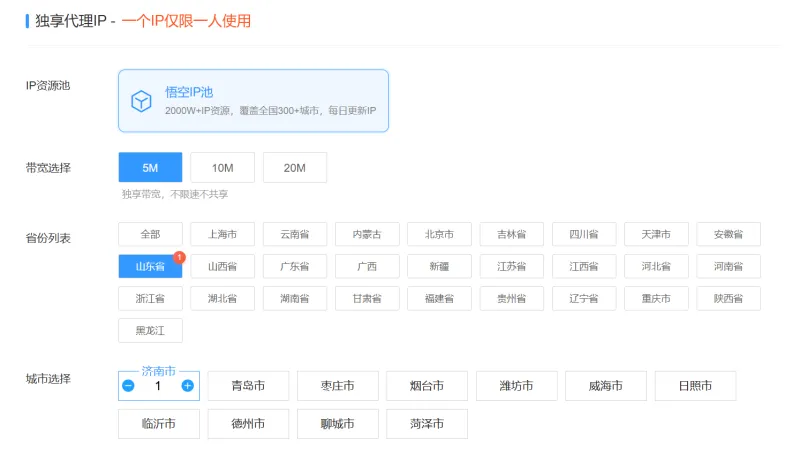Select the 悟空IP池 resource pool card
Image resolution: width=800 pixels, height=456 pixels.
[x=253, y=101]
